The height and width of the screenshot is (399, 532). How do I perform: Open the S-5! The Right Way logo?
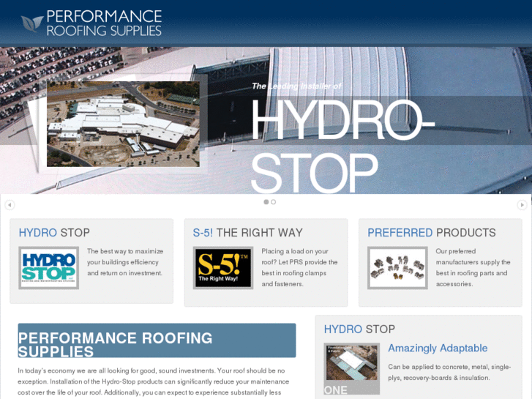[x=223, y=268]
